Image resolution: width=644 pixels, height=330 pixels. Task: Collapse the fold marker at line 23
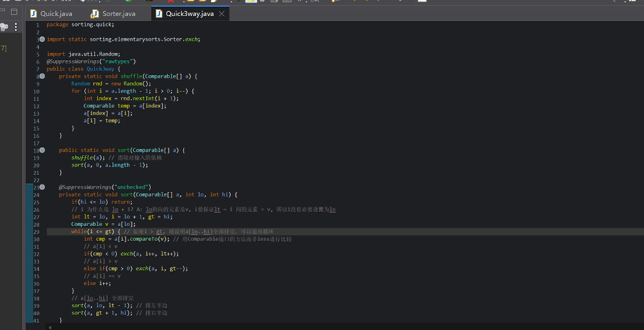point(42,187)
